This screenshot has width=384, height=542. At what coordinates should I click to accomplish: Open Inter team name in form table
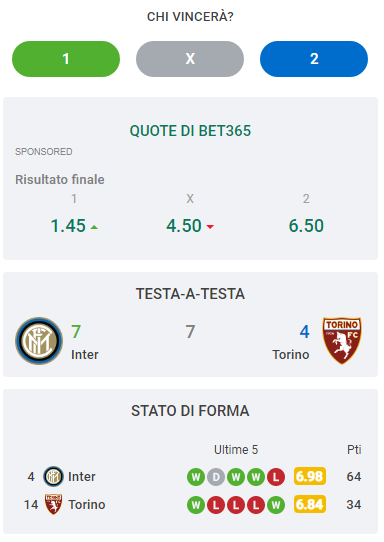coord(82,477)
